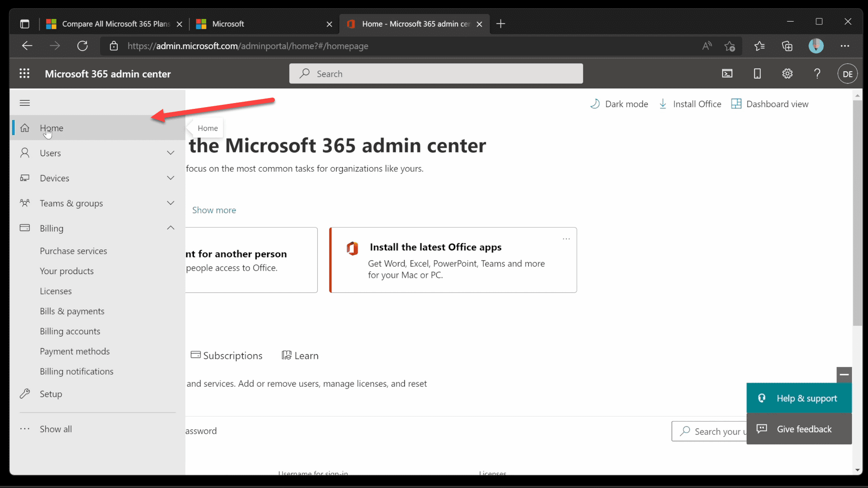Open Billing accounts page
Viewport: 868px width, 488px height.
click(70, 331)
